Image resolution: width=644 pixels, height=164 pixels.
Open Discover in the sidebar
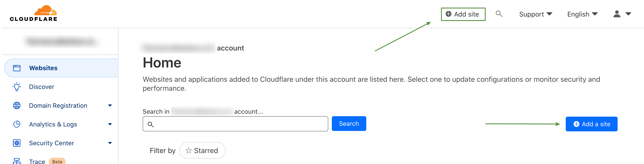point(42,87)
